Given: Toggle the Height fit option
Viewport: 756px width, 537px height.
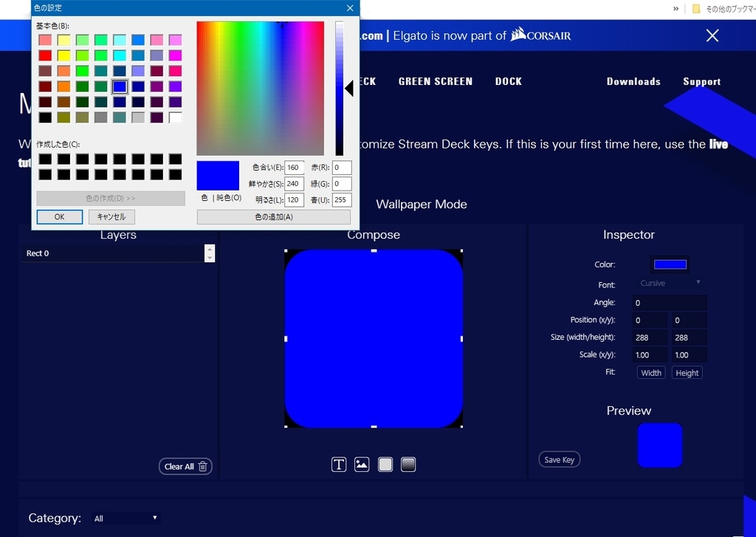Looking at the screenshot, I should coord(687,372).
